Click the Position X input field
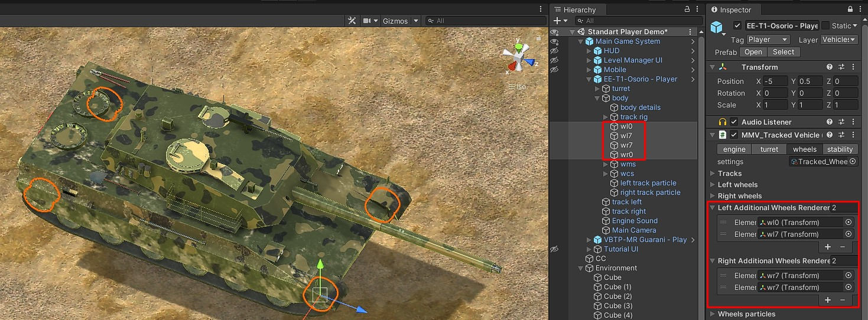This screenshot has width=868, height=320. 775,81
